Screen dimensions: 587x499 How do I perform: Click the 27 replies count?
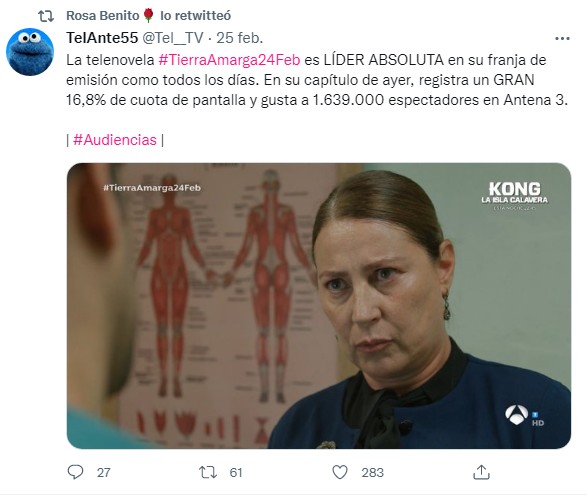tap(104, 472)
